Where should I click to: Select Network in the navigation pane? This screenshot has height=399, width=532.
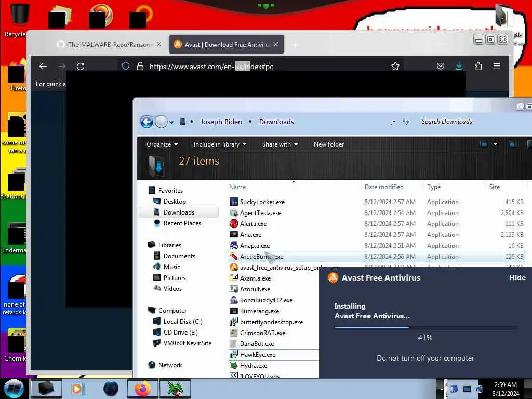click(170, 365)
